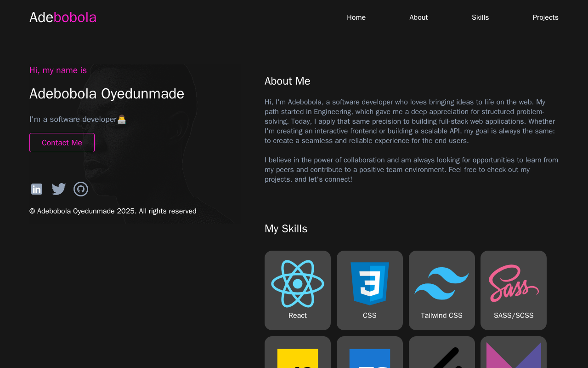Image resolution: width=588 pixels, height=368 pixels.
Task: Click the 'I'm a software developer' tagline
Action: coord(78,119)
